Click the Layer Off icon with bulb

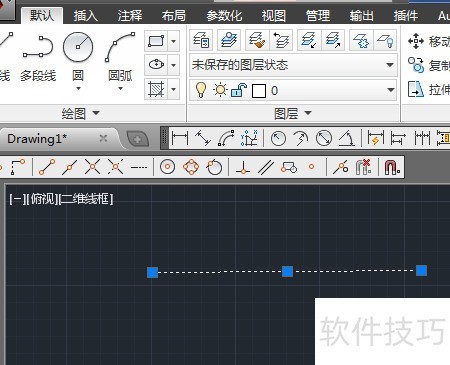pos(385,40)
